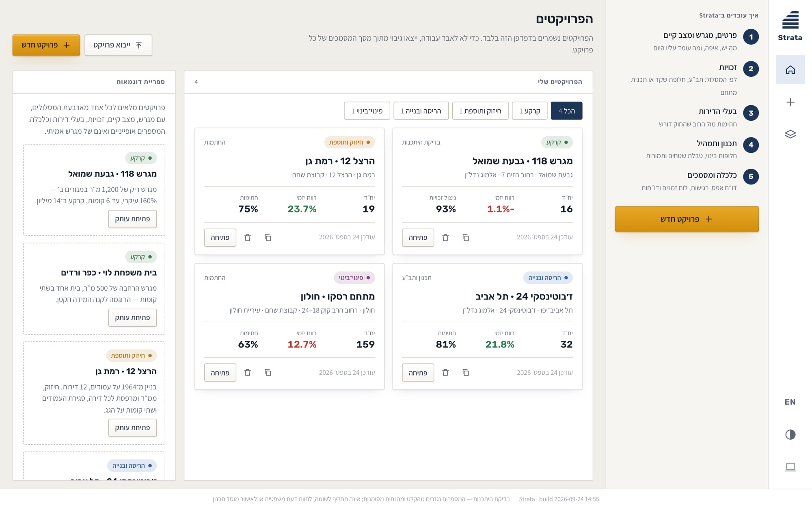This screenshot has height=508, width=812.
Task: Open copy of בית משפחת לוי sample
Action: coord(132,318)
